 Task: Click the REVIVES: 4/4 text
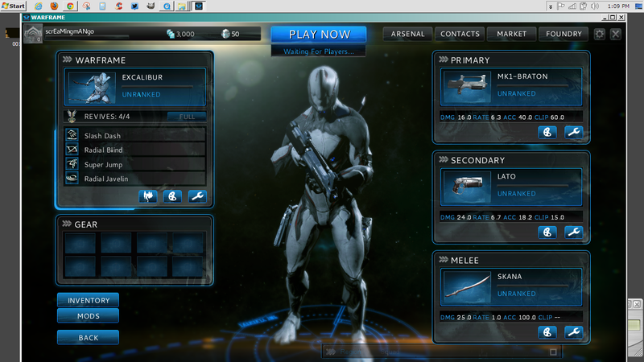pyautogui.click(x=107, y=117)
